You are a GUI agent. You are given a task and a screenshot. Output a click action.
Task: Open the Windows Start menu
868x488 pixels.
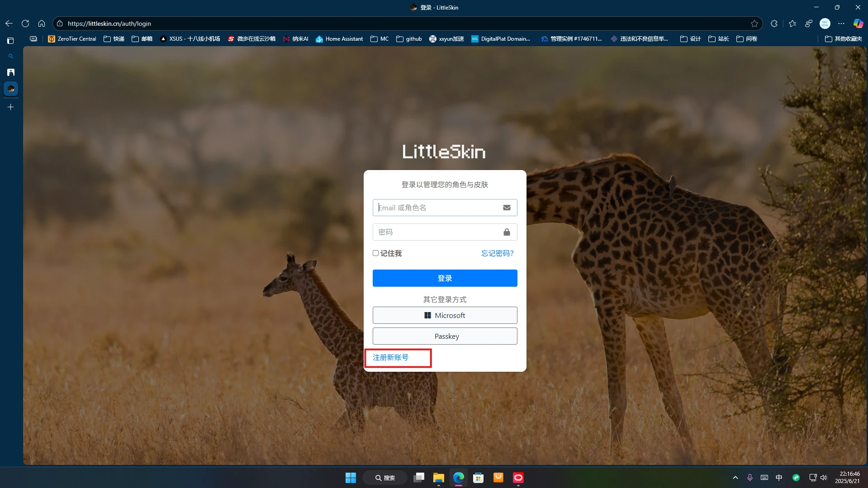pos(351,478)
